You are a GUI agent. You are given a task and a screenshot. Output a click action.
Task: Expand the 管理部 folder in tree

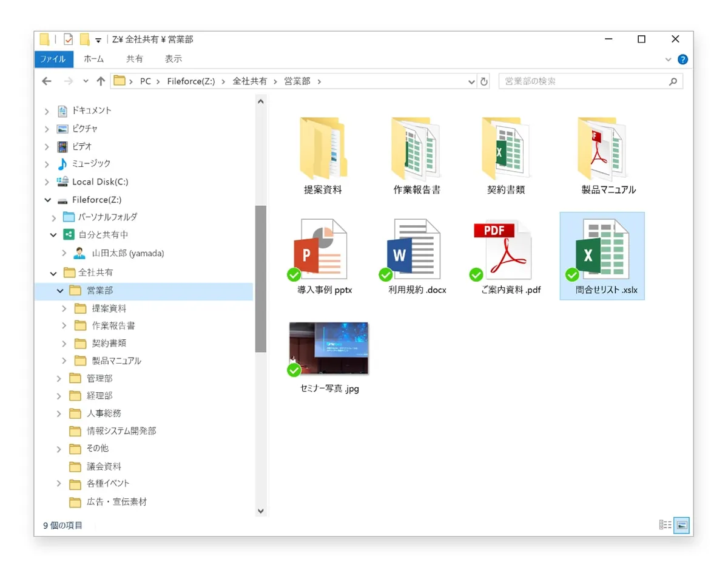click(59, 379)
